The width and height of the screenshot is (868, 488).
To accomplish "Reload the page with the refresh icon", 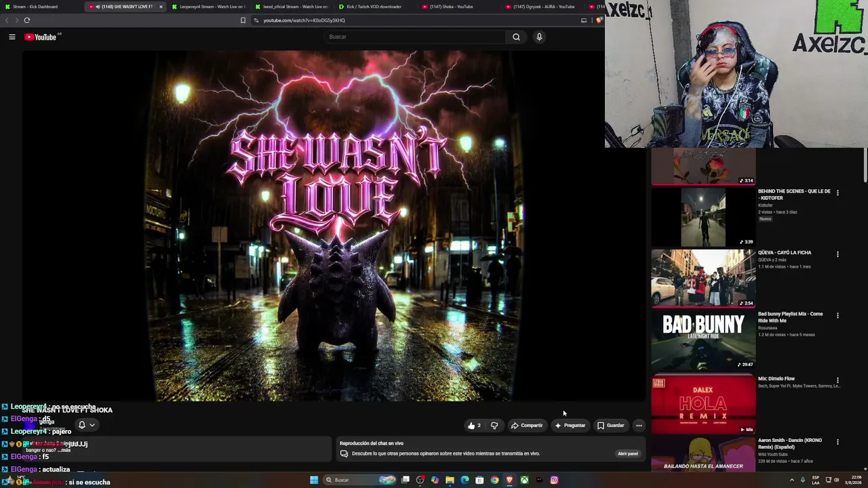I will pyautogui.click(x=27, y=20).
